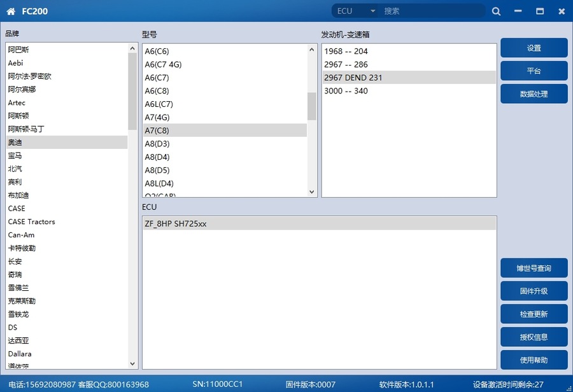Select brand 布加迪
This screenshot has height=392, width=573.
[67, 195]
